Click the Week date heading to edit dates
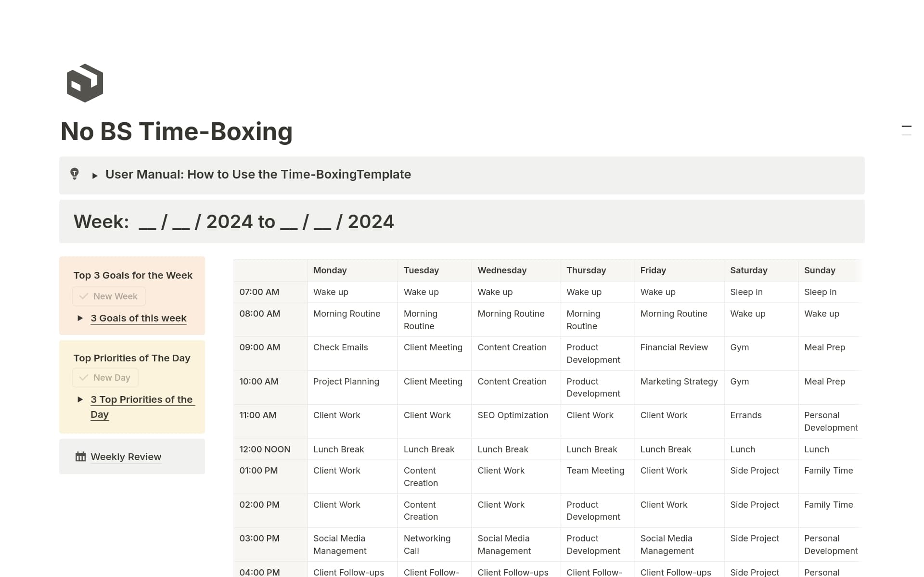This screenshot has width=924, height=577. [x=234, y=221]
